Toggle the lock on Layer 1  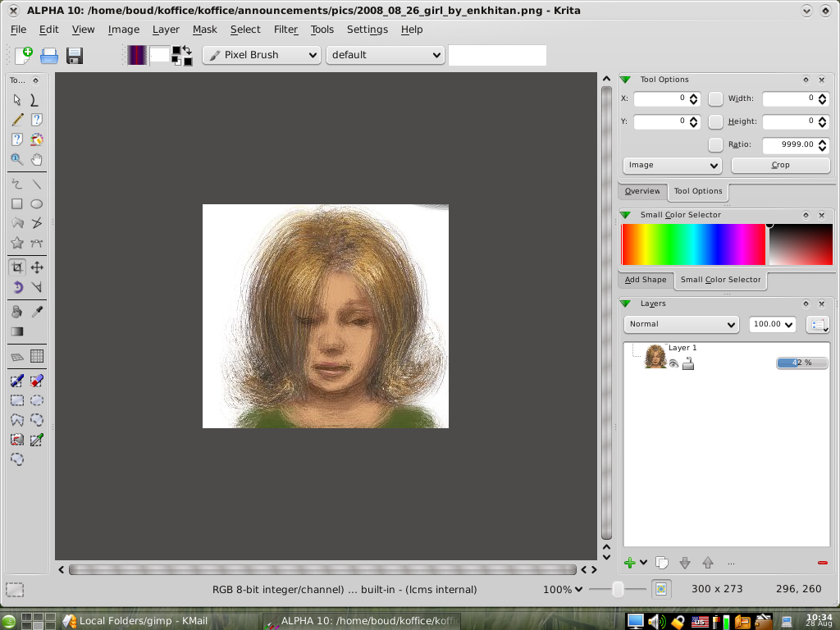[x=688, y=363]
